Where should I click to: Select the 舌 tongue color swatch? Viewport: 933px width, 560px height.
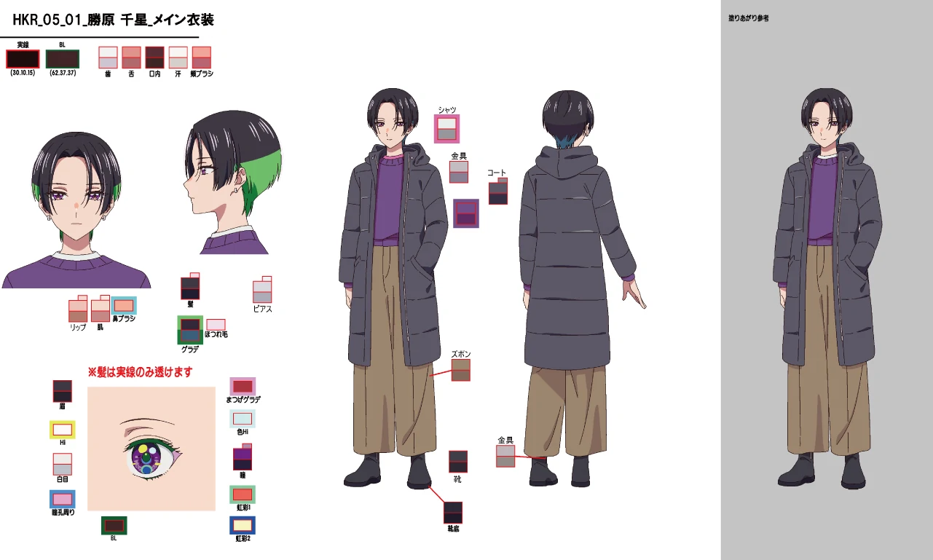[x=131, y=58]
